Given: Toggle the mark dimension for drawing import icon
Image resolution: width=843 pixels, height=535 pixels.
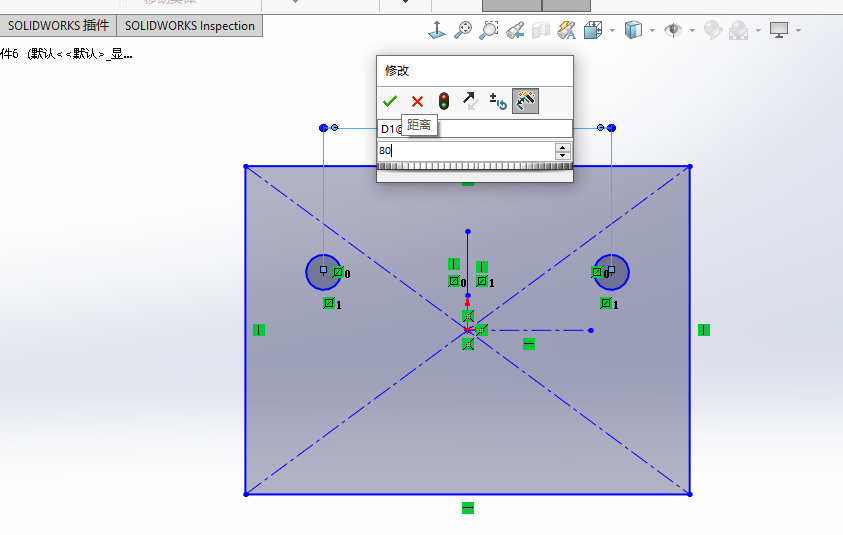Looking at the screenshot, I should point(525,101).
